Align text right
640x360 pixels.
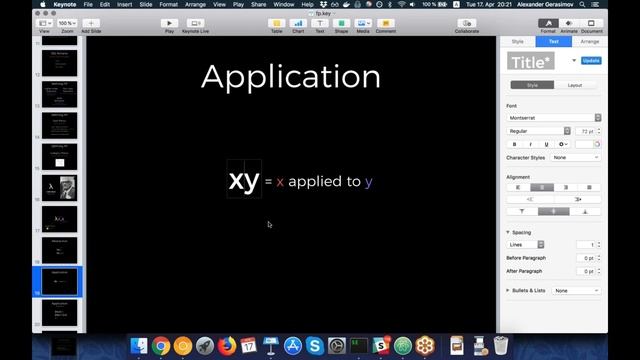pyautogui.click(x=566, y=187)
